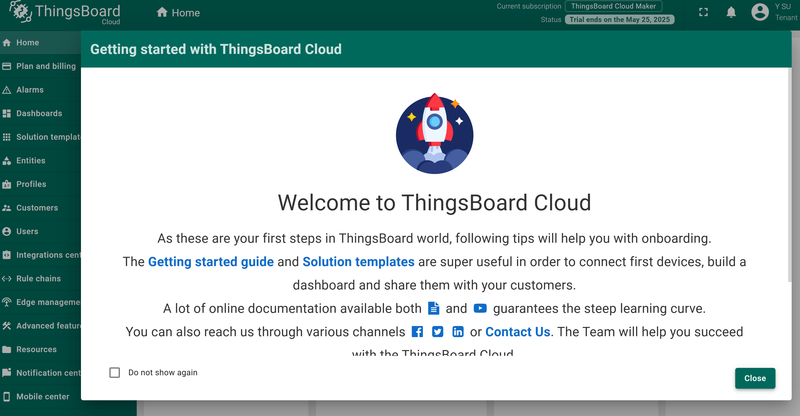Click the Trial ends status badge

(619, 19)
